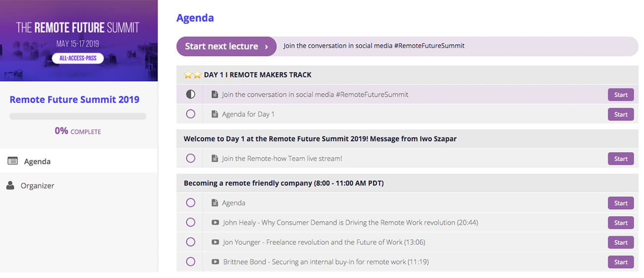Screen dimensions: 644x278
Task: Open the John Healy Consumer Demand lecture link
Action: point(350,222)
